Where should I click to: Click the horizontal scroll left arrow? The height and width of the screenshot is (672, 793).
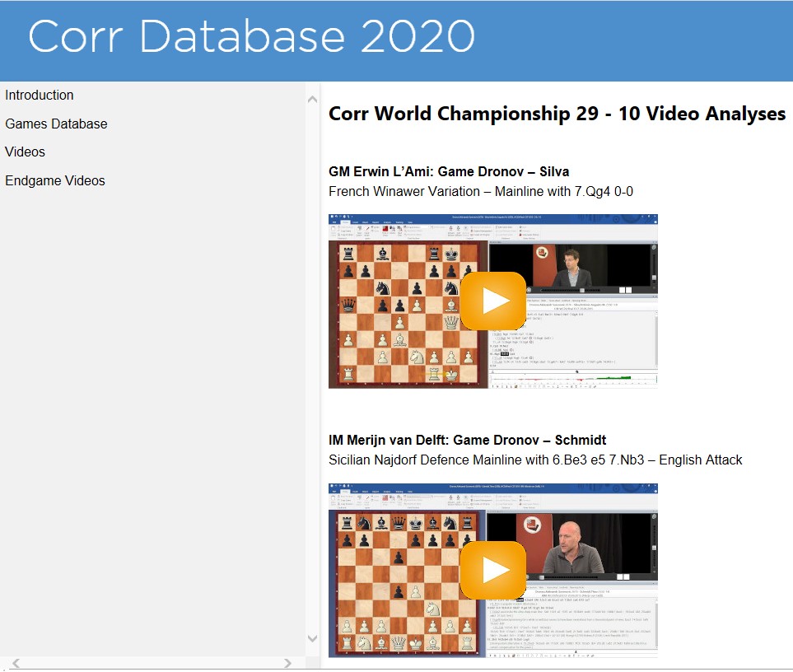pos(16,663)
